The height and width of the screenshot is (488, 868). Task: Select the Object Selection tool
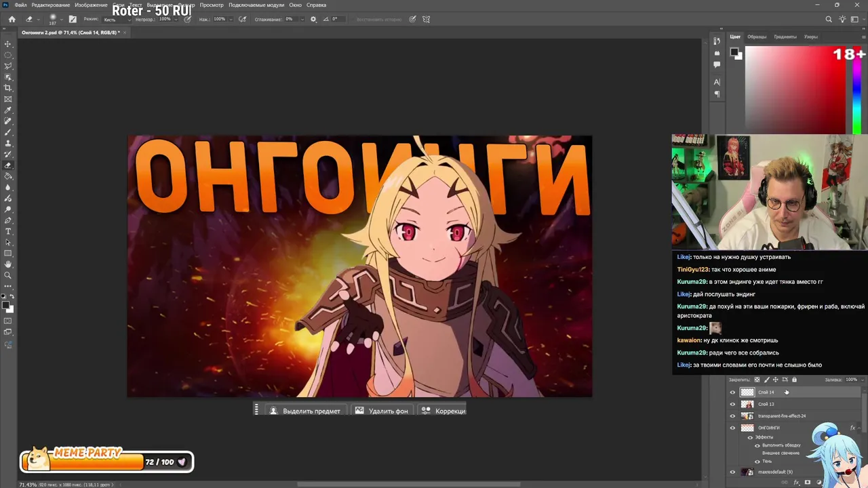pyautogui.click(x=8, y=77)
